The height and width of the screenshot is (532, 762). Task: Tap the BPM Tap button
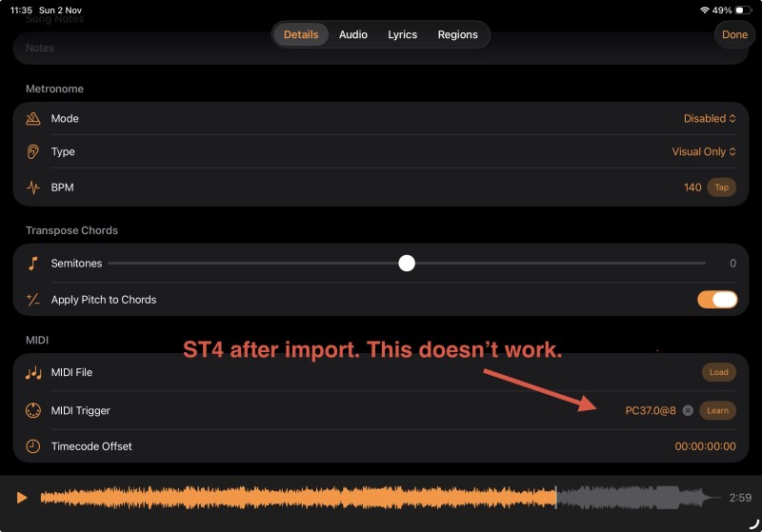point(721,187)
